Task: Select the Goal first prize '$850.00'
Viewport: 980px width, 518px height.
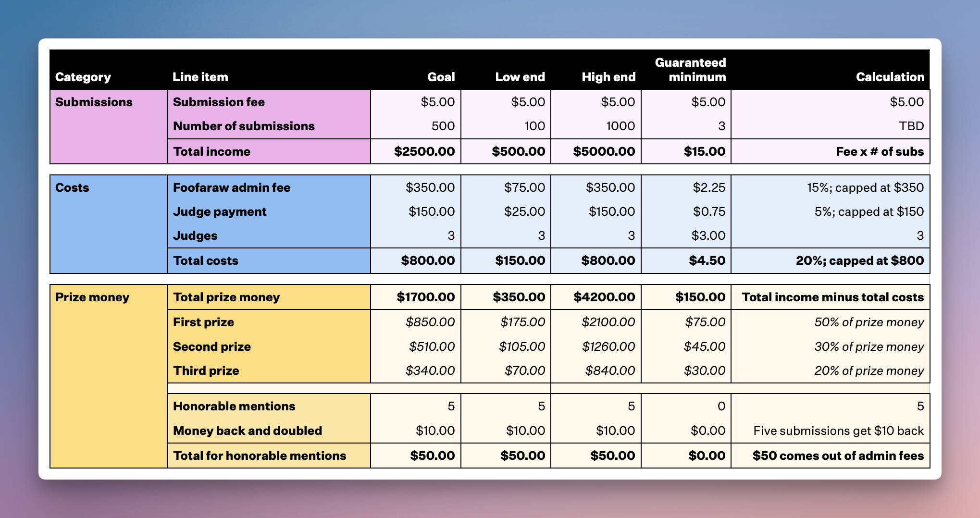Action: pyautogui.click(x=430, y=322)
